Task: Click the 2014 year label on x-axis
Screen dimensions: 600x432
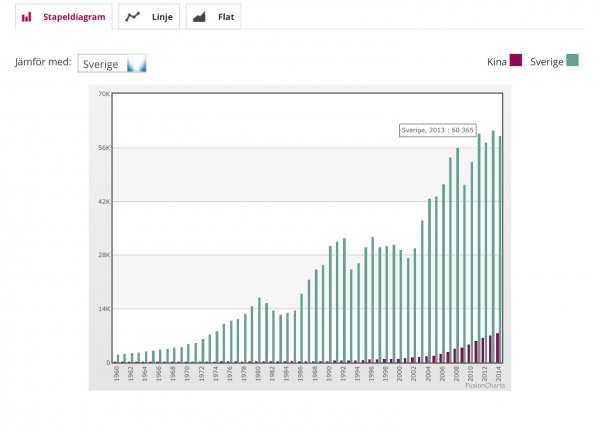Action: [499, 372]
